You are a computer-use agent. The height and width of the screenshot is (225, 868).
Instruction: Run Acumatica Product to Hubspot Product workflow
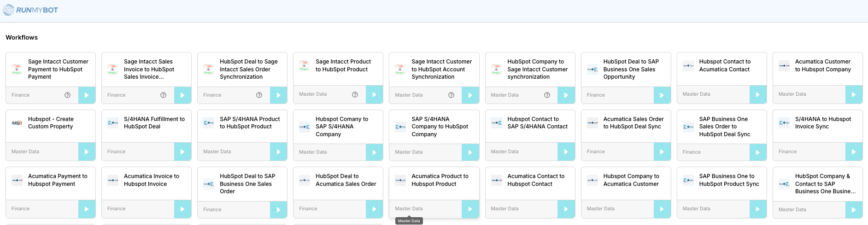tap(470, 209)
